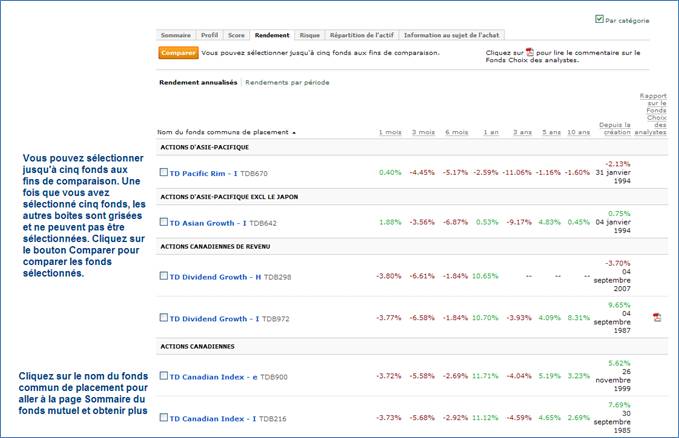
Task: Sort by the 10 ans column header
Action: click(x=579, y=132)
